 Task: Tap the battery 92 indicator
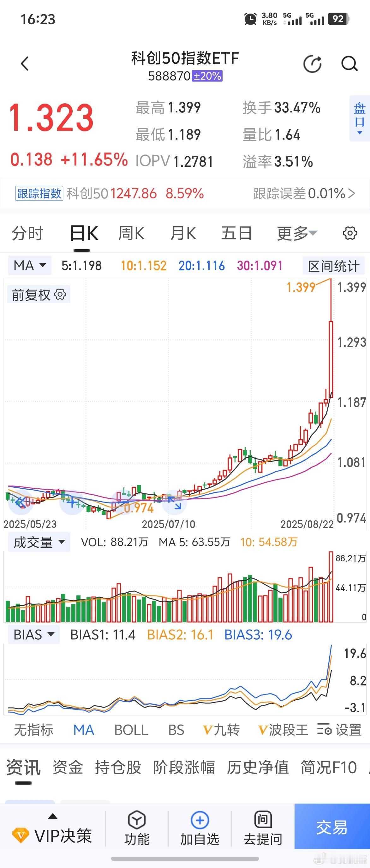(x=339, y=19)
